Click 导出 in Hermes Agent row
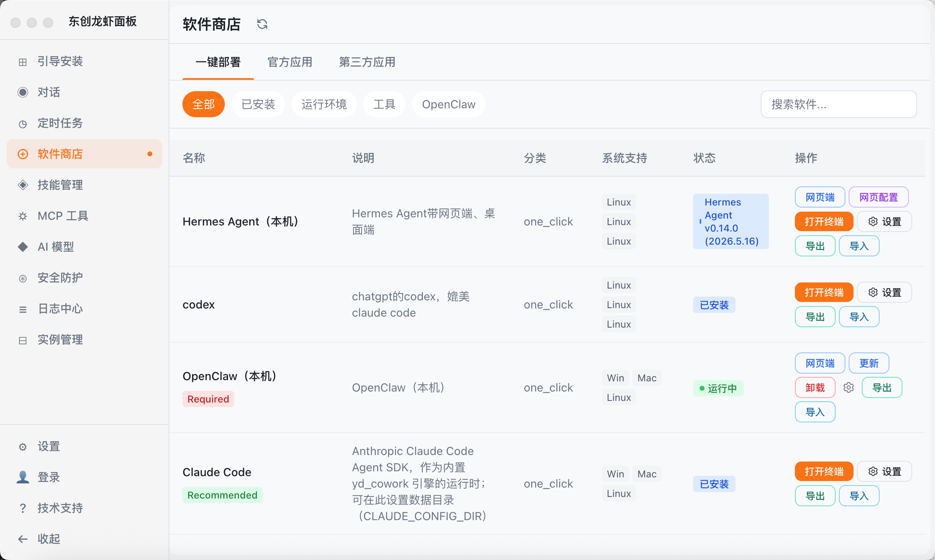Viewport: 935px width, 560px height. (x=815, y=246)
